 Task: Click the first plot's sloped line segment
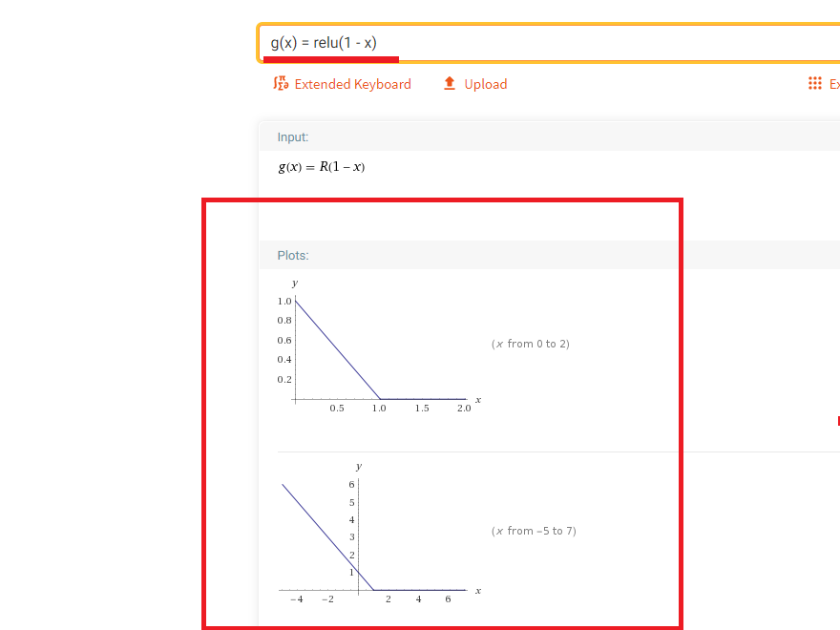[x=338, y=350]
